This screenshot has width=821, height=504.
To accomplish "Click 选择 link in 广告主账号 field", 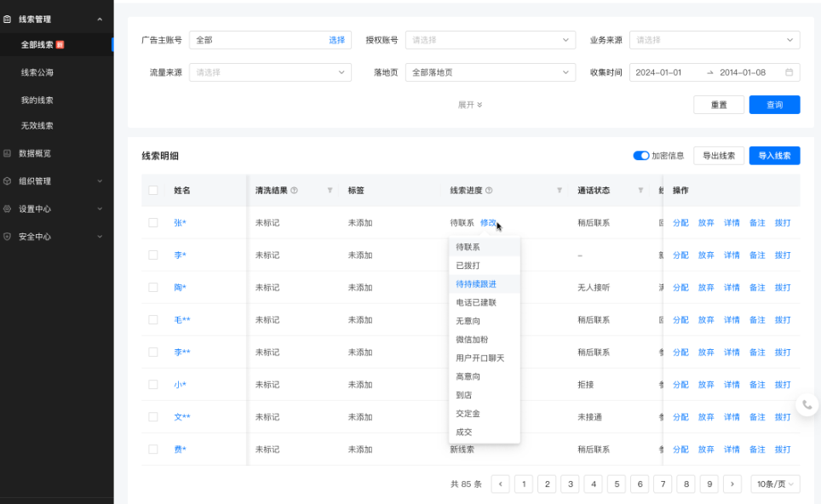I will [336, 40].
